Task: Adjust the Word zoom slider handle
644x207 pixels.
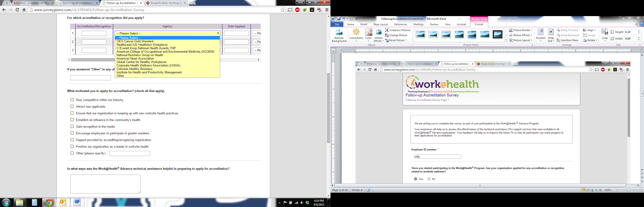Action: 628,190
